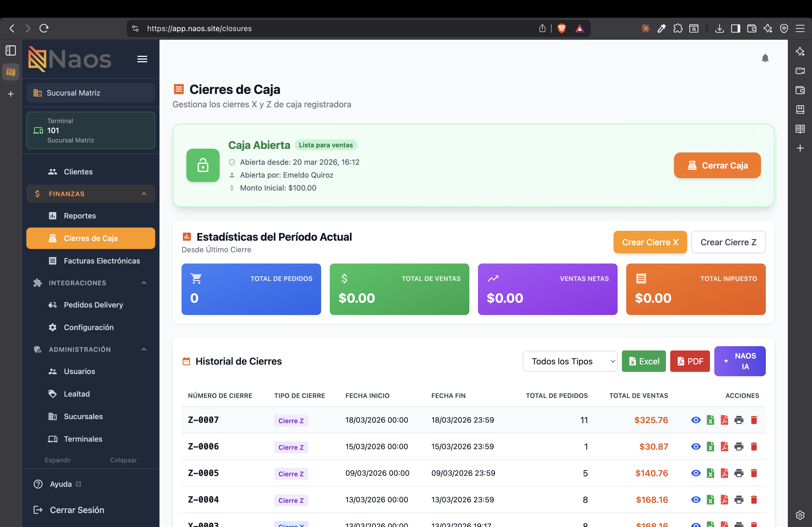
Task: Click Colapsar to collapse all menus
Action: pyautogui.click(x=123, y=460)
